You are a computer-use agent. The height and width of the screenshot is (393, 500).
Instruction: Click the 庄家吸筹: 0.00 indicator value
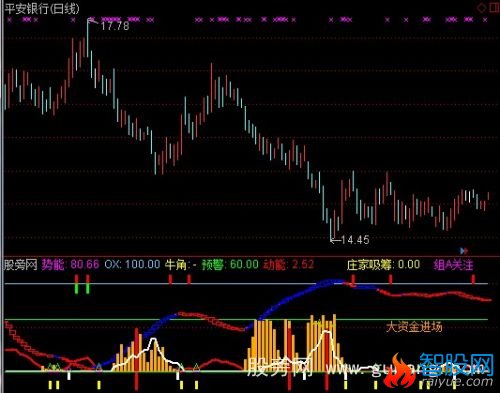click(x=383, y=265)
